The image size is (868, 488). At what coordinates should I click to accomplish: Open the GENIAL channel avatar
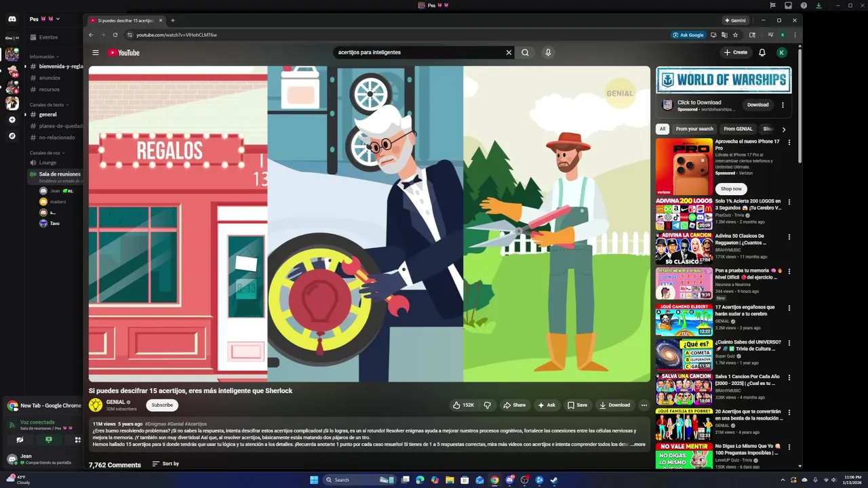96,405
